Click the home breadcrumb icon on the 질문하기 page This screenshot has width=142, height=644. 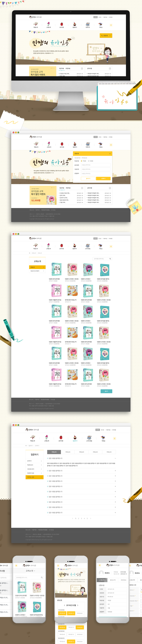click(x=26, y=446)
